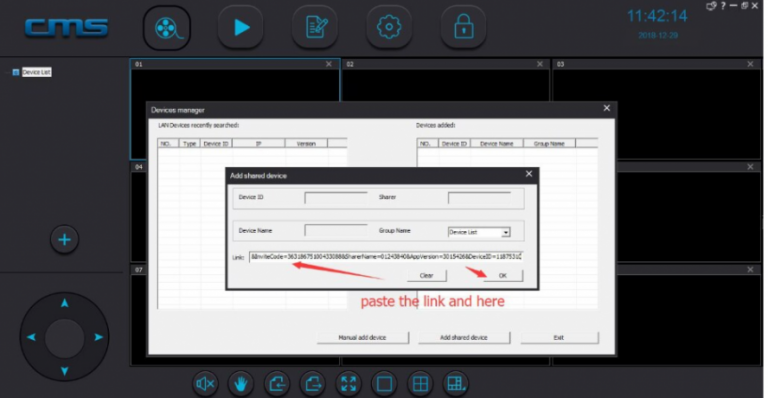Open the log notepad icon

coord(315,27)
